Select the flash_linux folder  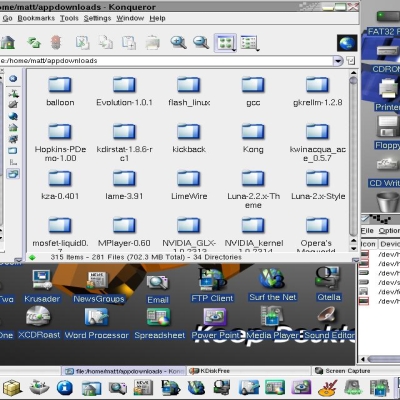tap(189, 91)
